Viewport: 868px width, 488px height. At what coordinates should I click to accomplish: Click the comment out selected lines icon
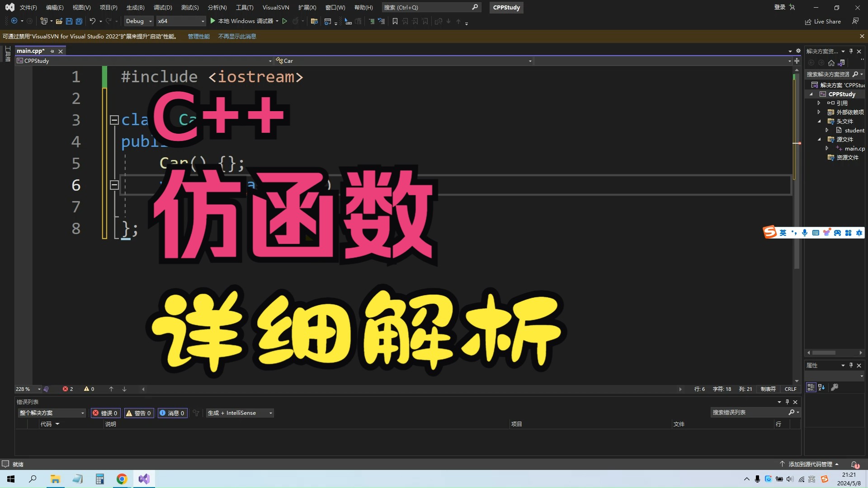click(x=371, y=21)
